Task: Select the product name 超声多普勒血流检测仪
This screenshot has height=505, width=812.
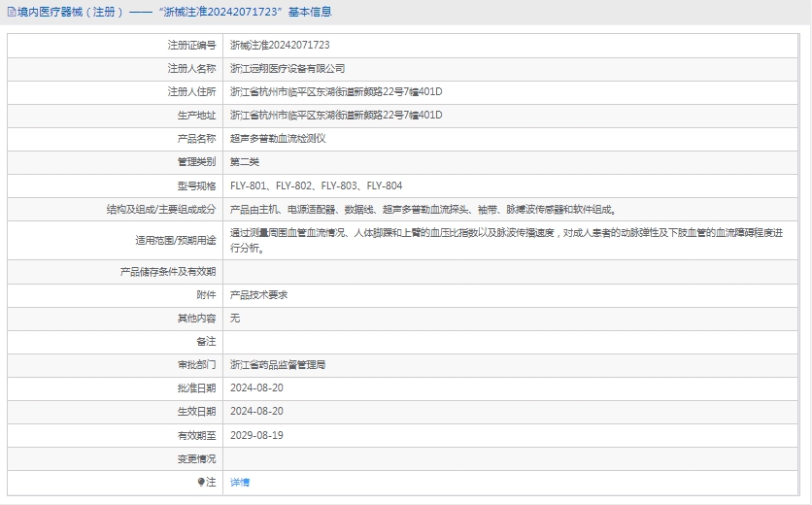Action: [x=278, y=139]
